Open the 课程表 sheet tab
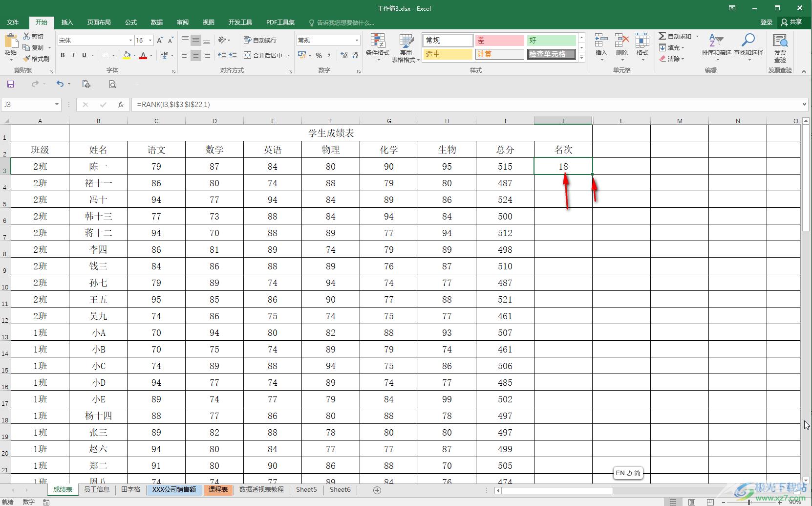 coord(218,489)
